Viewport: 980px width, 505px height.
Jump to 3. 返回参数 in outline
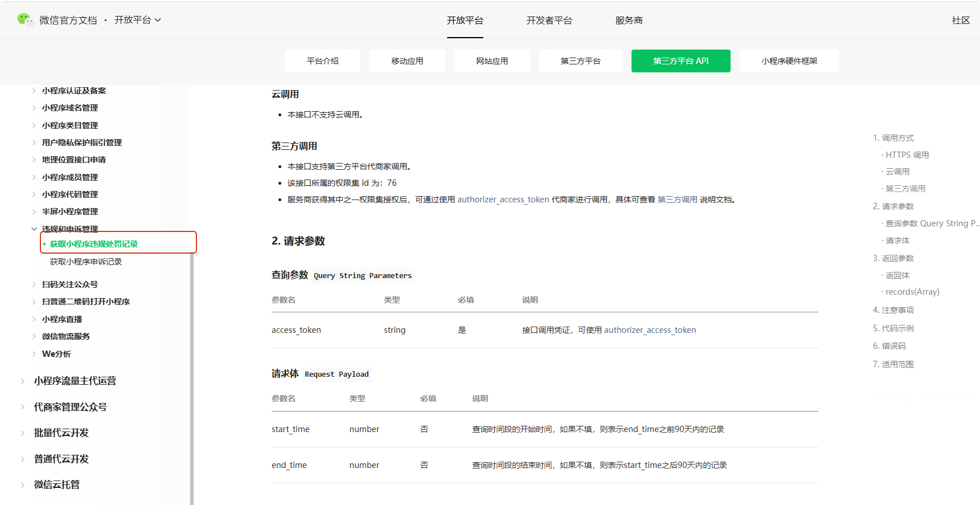(893, 258)
